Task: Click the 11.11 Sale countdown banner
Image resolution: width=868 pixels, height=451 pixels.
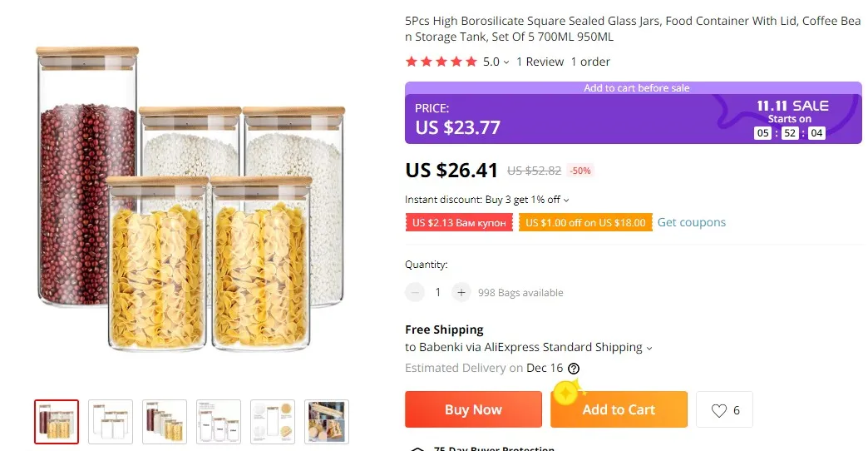Action: click(x=790, y=119)
